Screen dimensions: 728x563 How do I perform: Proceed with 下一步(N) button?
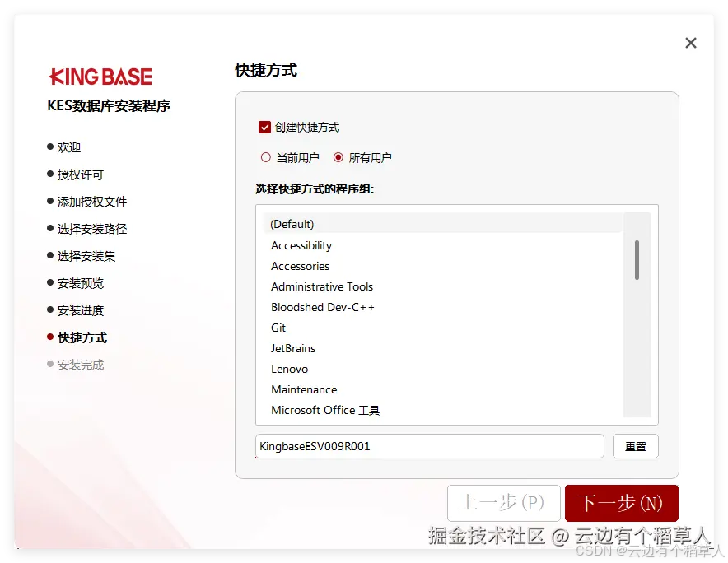coord(621,503)
